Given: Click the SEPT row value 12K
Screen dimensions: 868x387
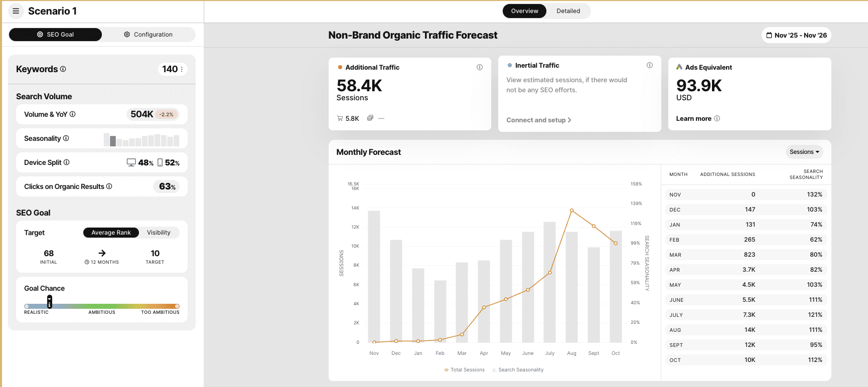Looking at the screenshot, I should tap(750, 345).
